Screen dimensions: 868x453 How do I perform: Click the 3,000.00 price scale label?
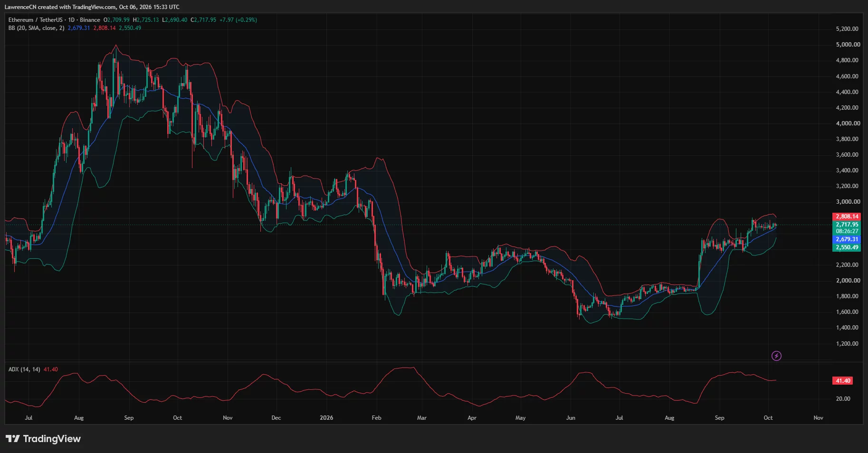point(848,202)
